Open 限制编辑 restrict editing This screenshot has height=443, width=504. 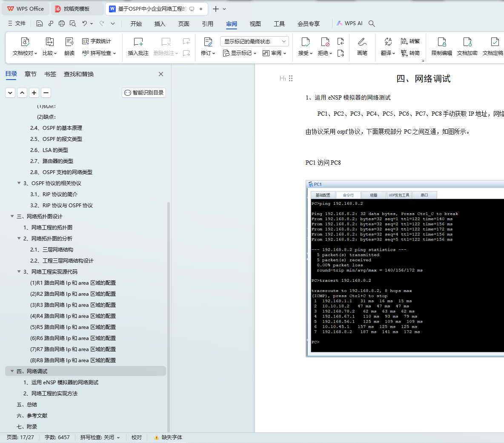point(442,46)
